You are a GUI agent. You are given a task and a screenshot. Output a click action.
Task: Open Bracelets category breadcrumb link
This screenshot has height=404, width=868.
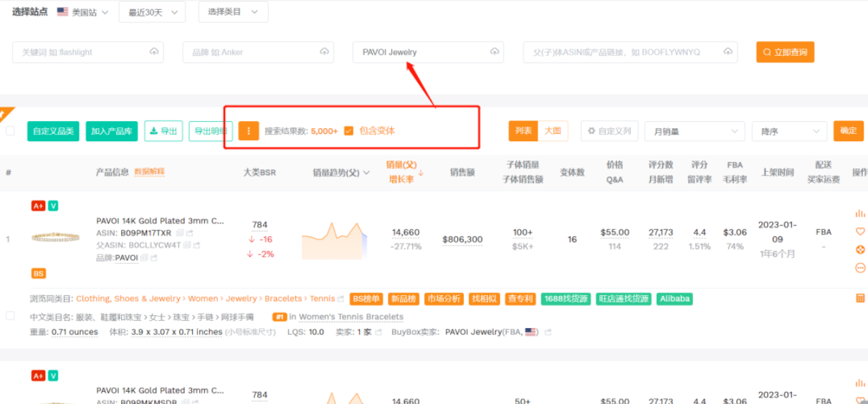285,299
